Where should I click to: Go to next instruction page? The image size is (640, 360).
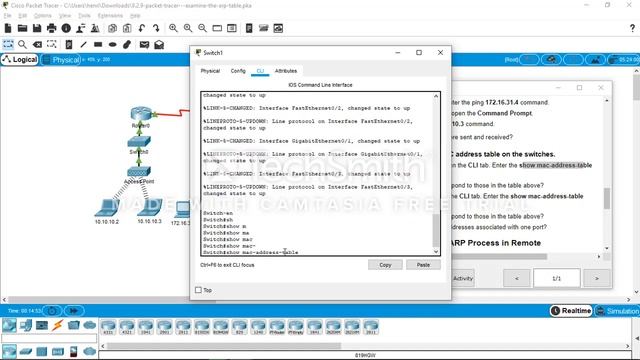click(x=597, y=278)
